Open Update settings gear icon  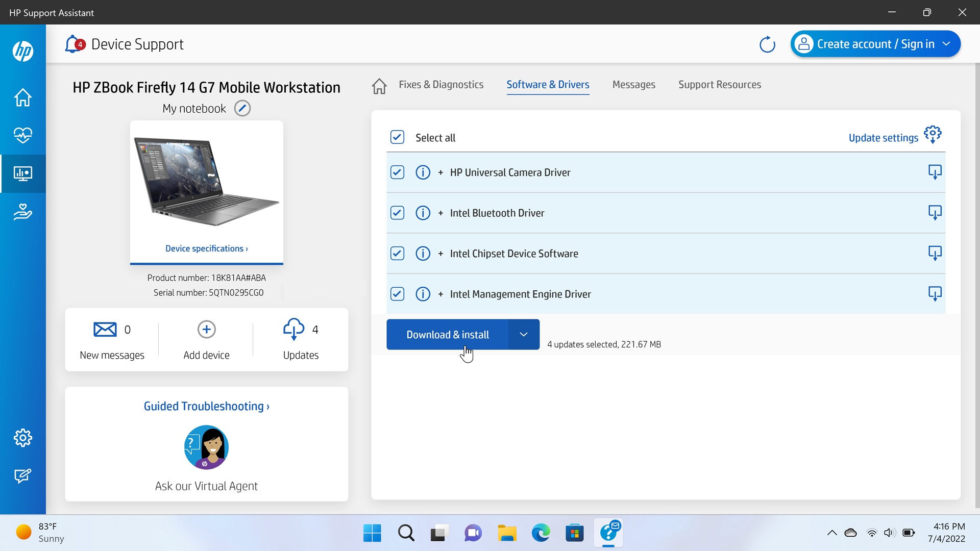click(x=933, y=135)
